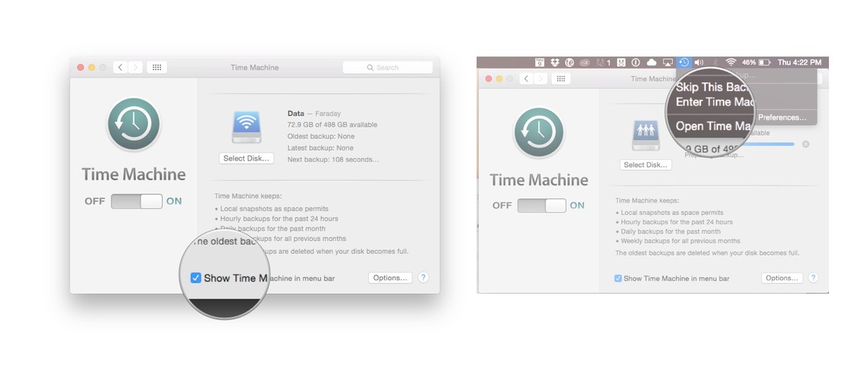Click the circled 'i' icon in the menu bar
This screenshot has width=868, height=377.
point(636,63)
